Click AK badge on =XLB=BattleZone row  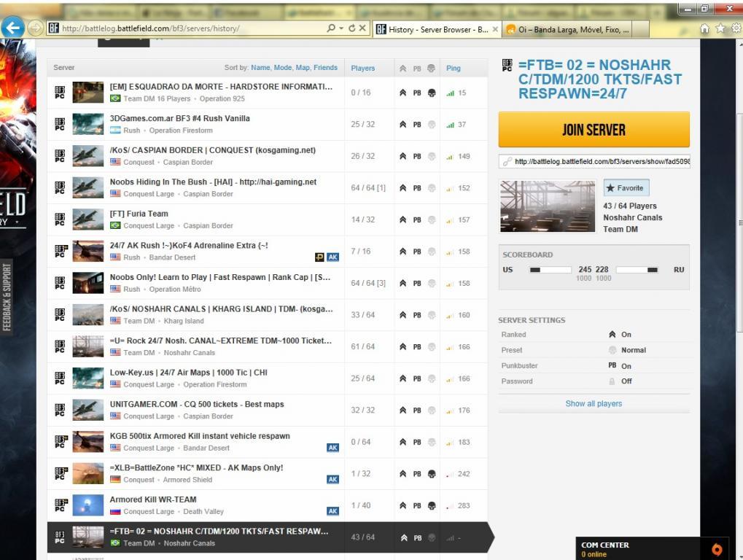tap(333, 480)
